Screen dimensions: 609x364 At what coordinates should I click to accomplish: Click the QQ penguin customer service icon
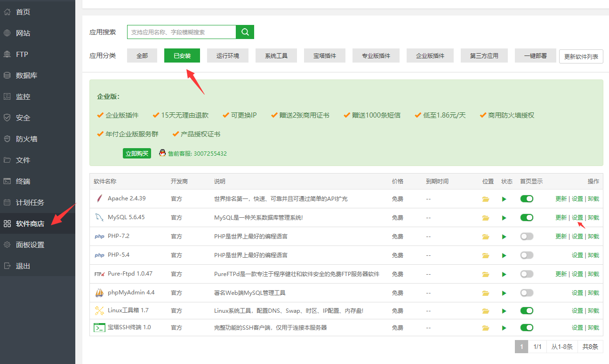(x=162, y=153)
